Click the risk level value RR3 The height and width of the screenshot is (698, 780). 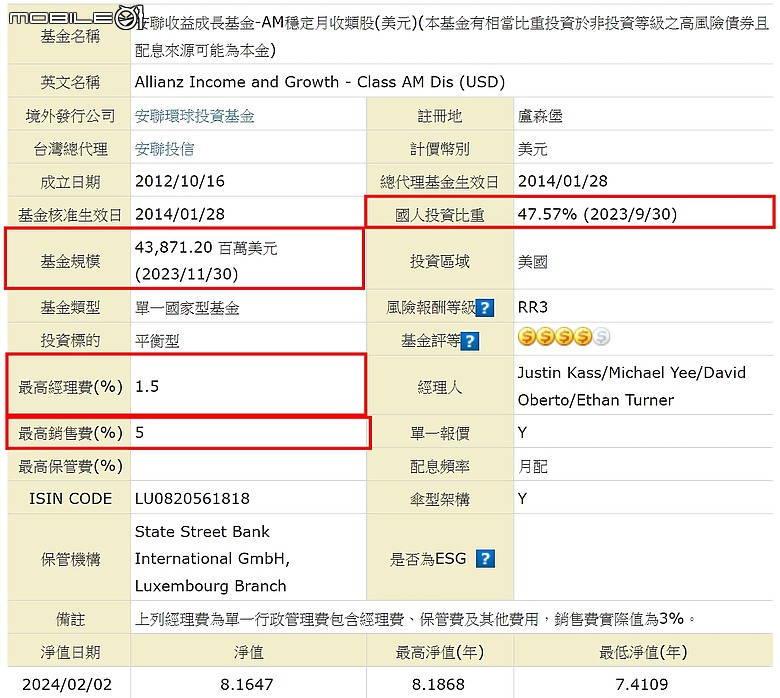click(x=532, y=307)
